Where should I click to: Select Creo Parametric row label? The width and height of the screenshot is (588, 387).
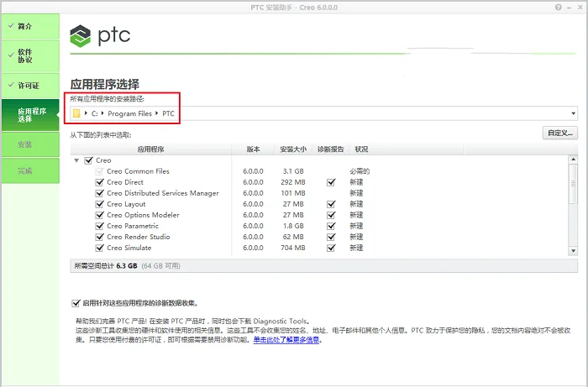(x=133, y=226)
